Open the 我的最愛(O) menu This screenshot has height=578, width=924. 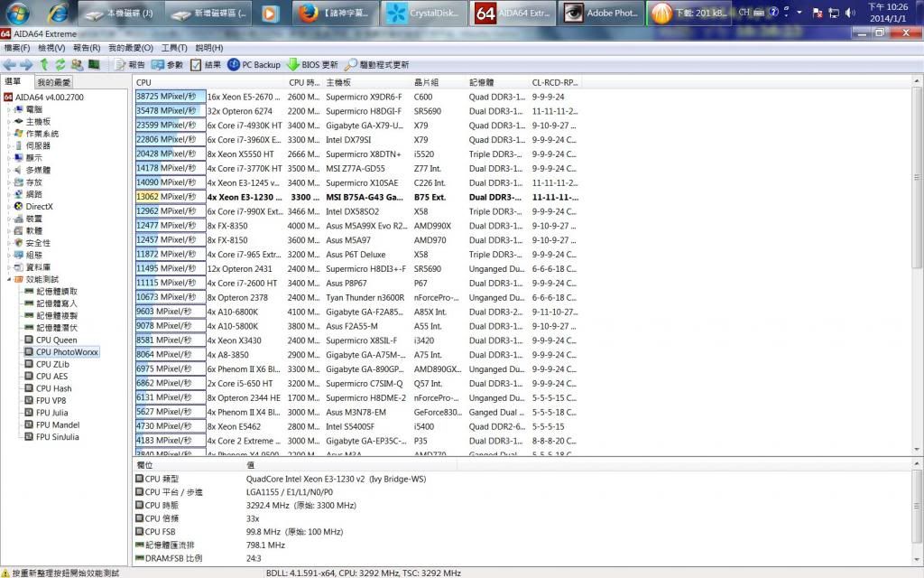click(x=131, y=48)
